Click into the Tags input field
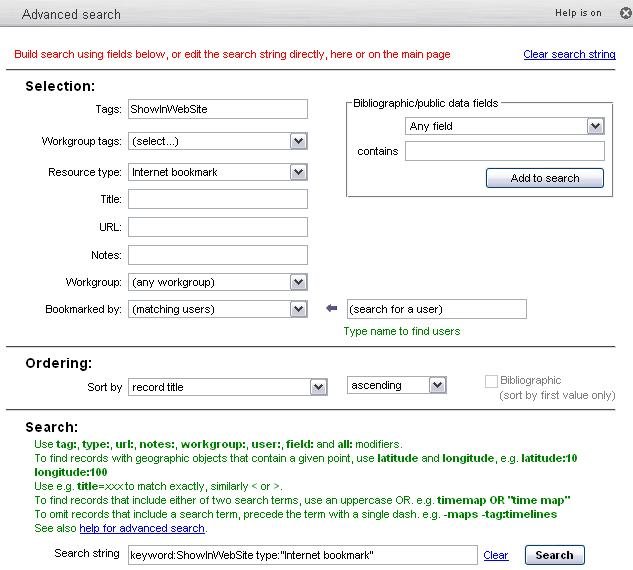 (217, 110)
